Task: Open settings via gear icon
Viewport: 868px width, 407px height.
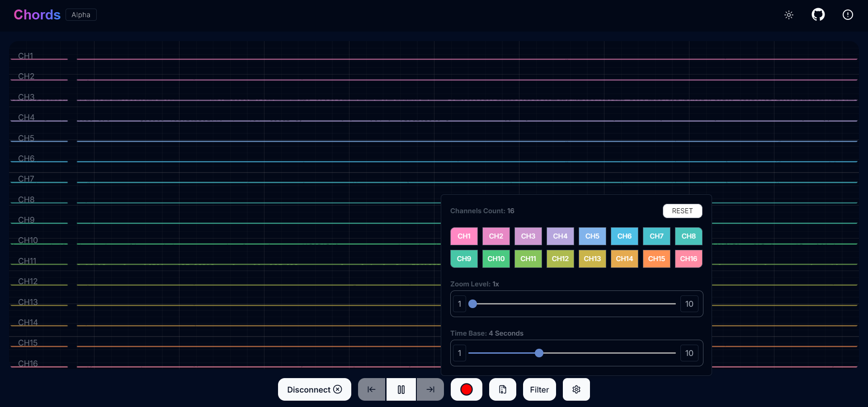Action: [576, 389]
